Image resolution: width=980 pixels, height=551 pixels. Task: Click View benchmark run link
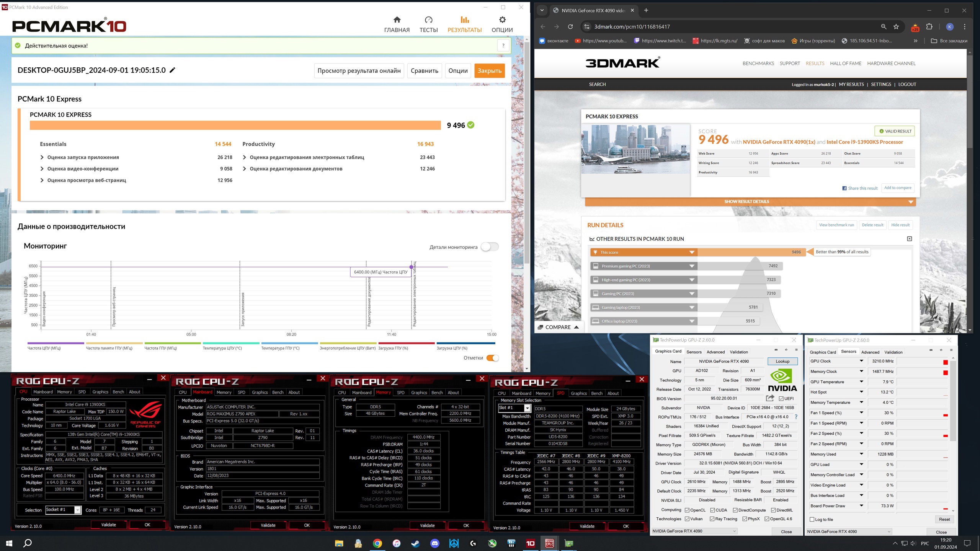[x=836, y=225]
